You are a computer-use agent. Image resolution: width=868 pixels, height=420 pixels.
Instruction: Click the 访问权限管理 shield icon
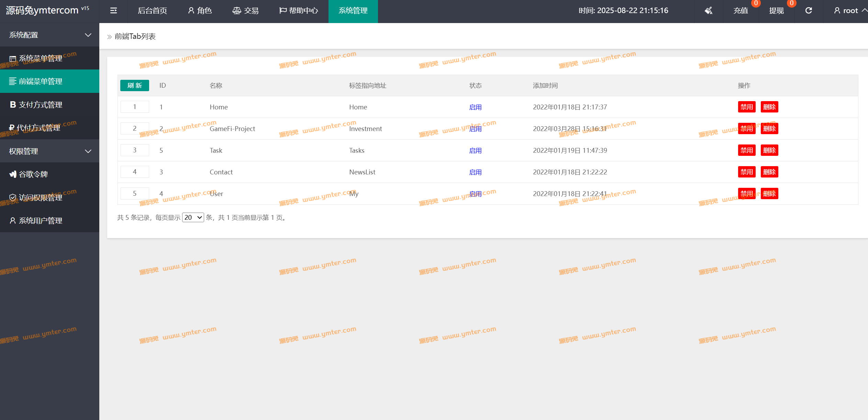(13, 197)
